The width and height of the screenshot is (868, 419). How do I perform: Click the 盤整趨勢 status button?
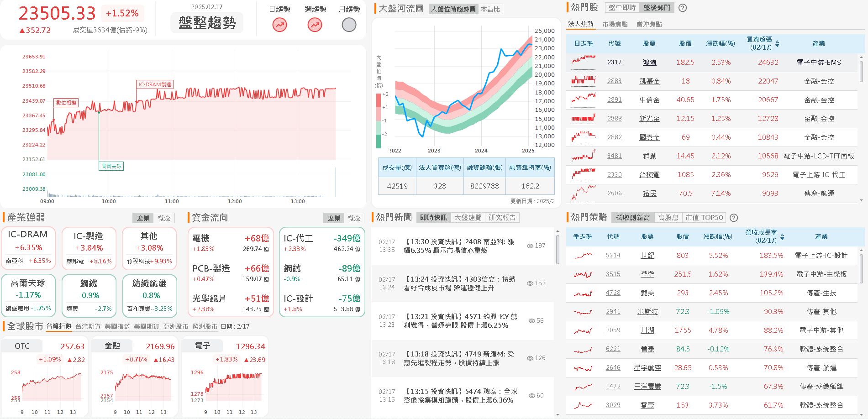207,23
